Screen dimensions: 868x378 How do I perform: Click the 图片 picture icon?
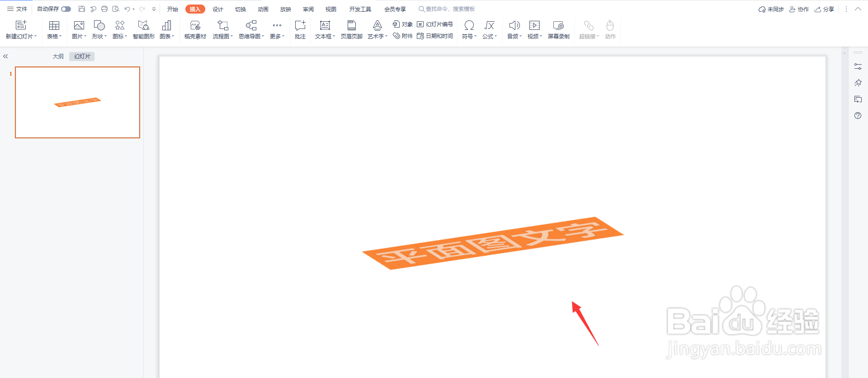point(79,25)
